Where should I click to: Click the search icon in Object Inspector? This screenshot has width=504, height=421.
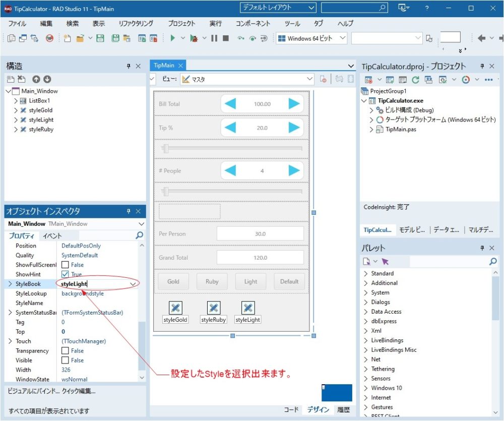point(140,235)
